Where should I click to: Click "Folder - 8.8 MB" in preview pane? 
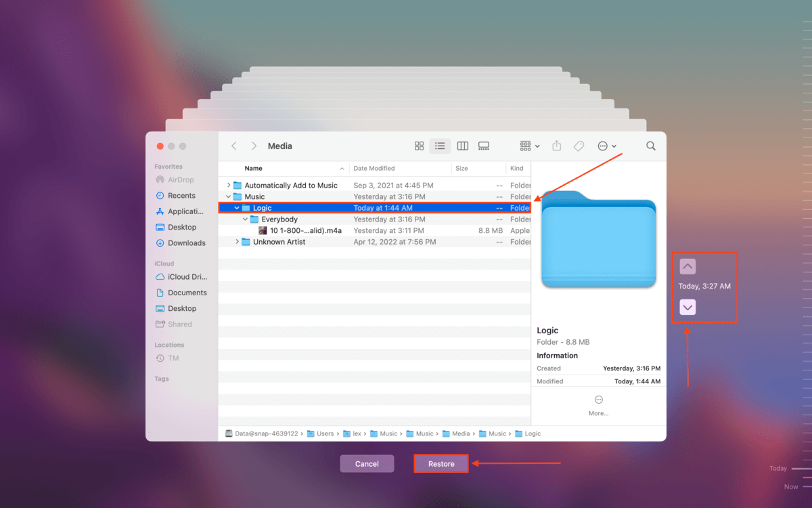pyautogui.click(x=563, y=342)
